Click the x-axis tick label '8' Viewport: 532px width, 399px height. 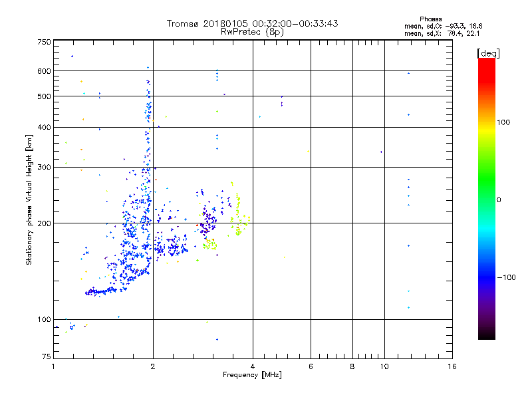(352, 366)
